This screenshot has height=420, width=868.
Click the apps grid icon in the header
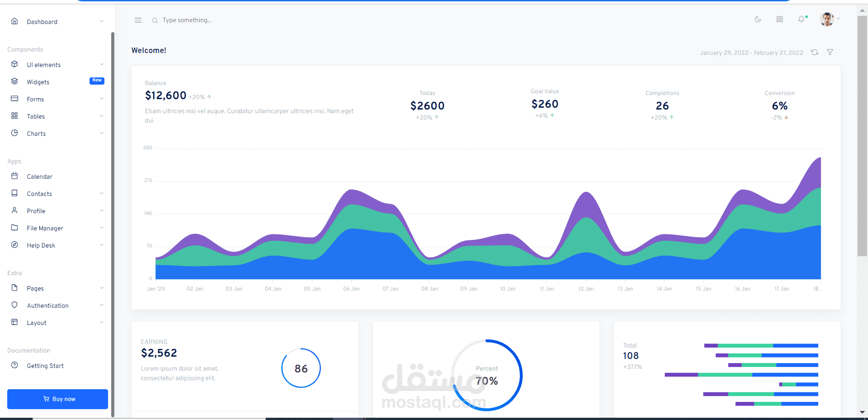(x=779, y=19)
